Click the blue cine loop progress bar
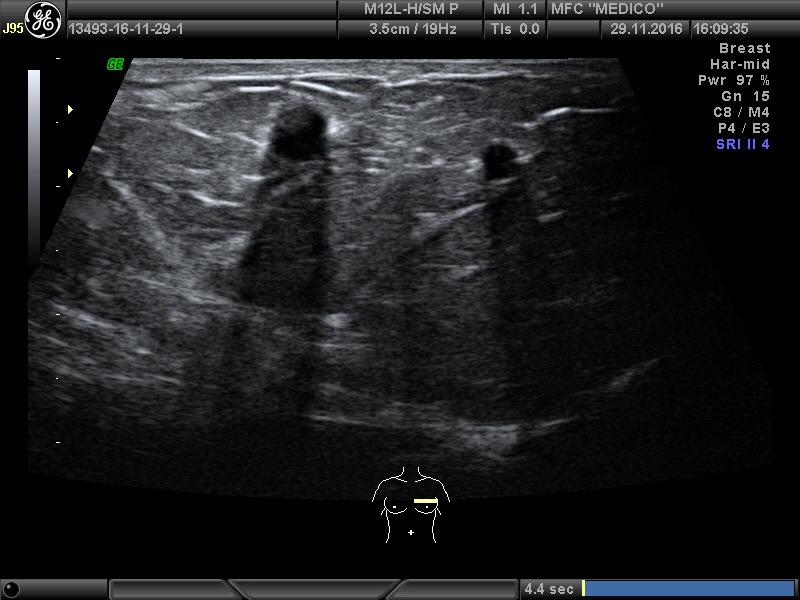This screenshot has height=600, width=800. point(689,588)
